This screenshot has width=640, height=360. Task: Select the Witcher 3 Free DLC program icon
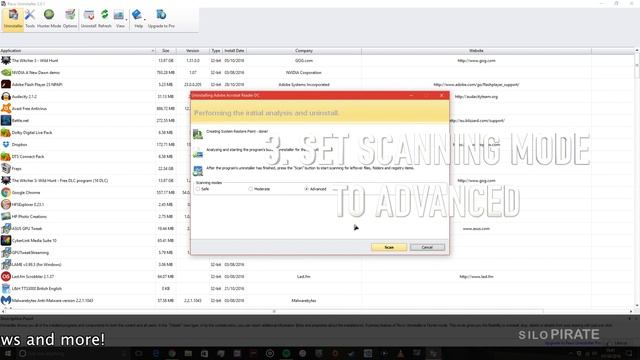click(6, 180)
